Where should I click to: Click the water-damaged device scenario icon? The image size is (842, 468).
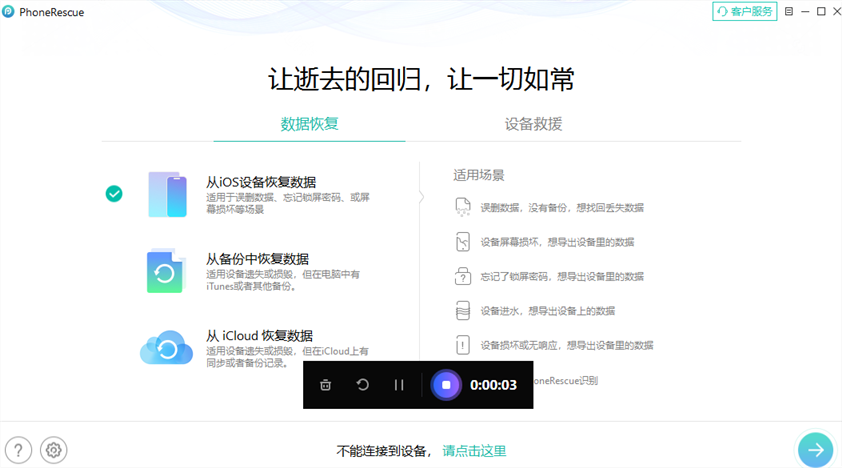(x=462, y=311)
